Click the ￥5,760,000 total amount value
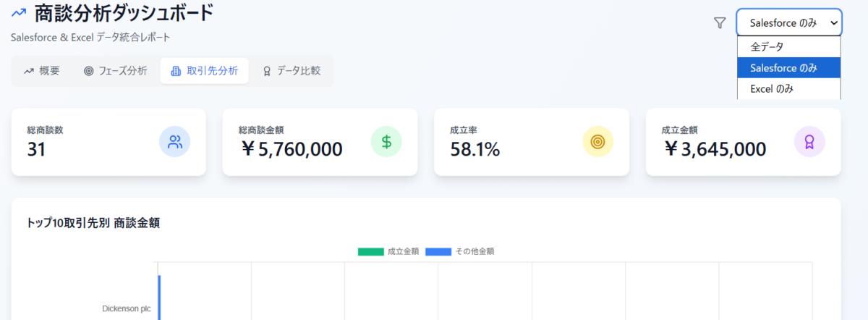The image size is (868, 320). pos(291,149)
